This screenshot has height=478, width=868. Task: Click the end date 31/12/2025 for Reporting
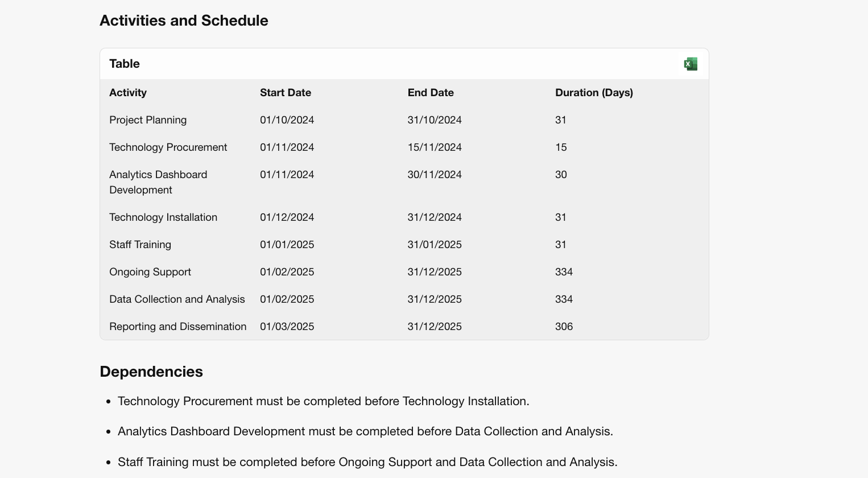click(435, 327)
